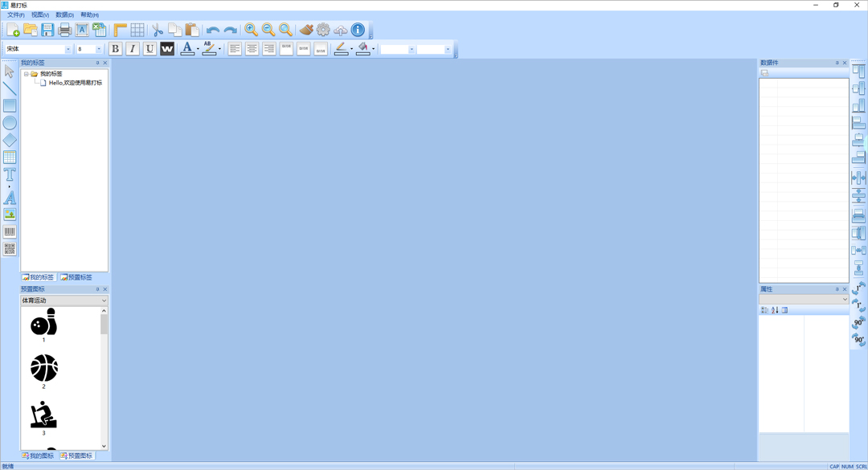Image resolution: width=868 pixels, height=470 pixels.
Task: Click the scissors cut icon
Action: click(x=158, y=30)
